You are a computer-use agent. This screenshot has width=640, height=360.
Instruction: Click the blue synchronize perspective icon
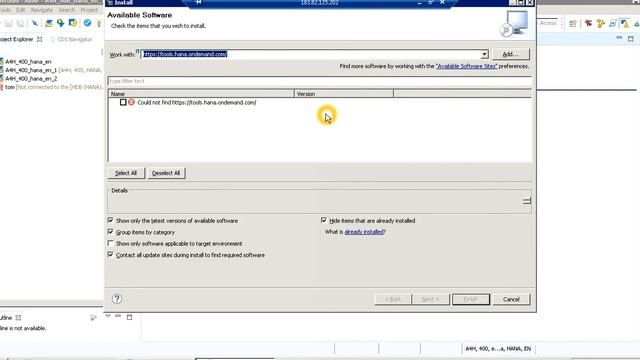click(x=612, y=24)
